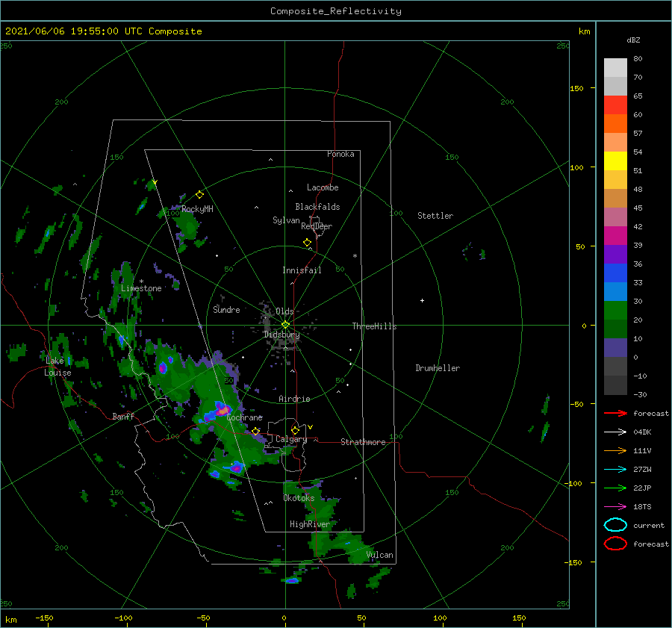This screenshot has height=628, width=672.
Task: Click the current legend label
Action: pos(648,526)
